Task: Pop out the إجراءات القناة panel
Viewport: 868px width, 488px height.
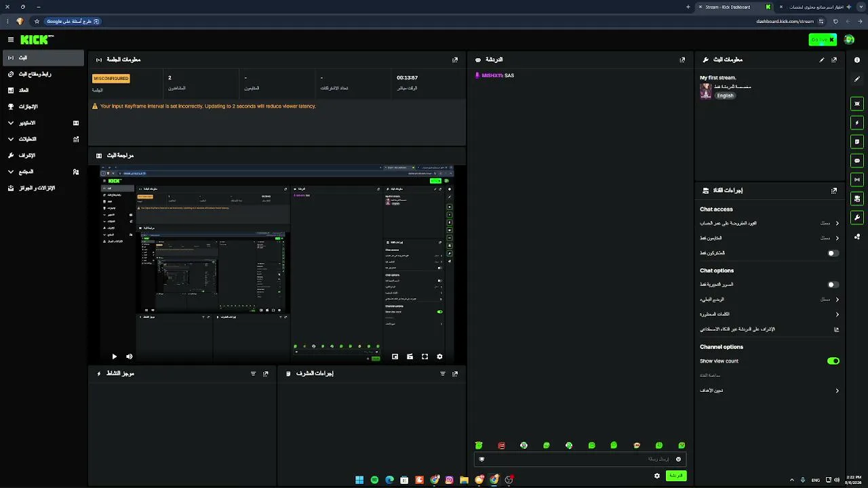Action: [834, 190]
